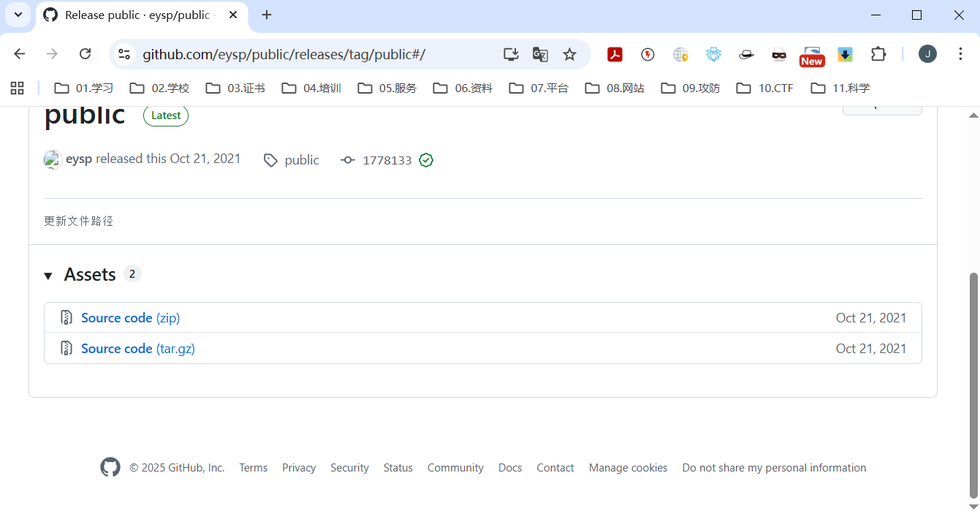Click the GitHub logo in footer

(x=110, y=467)
